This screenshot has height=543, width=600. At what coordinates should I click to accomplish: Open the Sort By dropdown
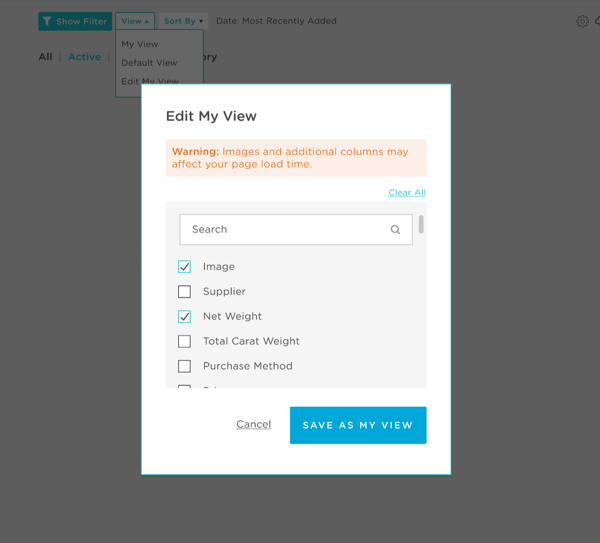(183, 21)
